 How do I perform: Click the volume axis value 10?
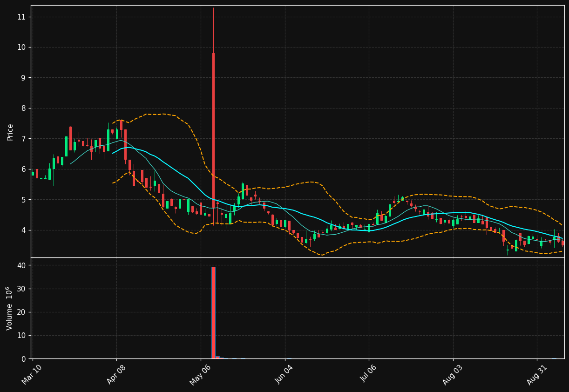(21, 335)
